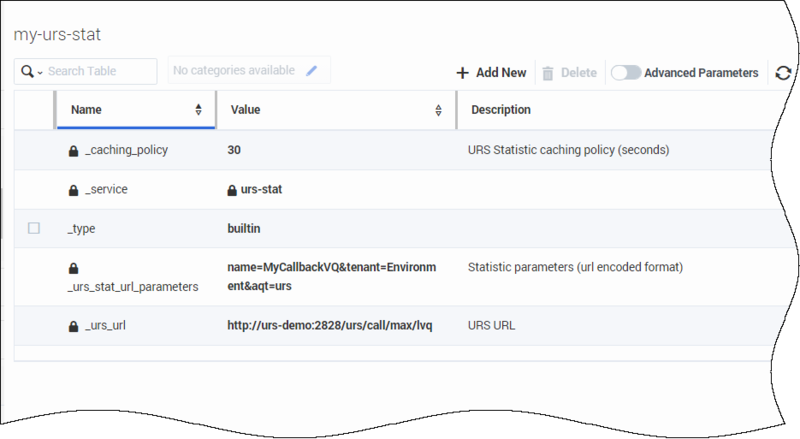The width and height of the screenshot is (800, 439).
Task: Check the checkbox for the _type row
Action: tap(34, 229)
